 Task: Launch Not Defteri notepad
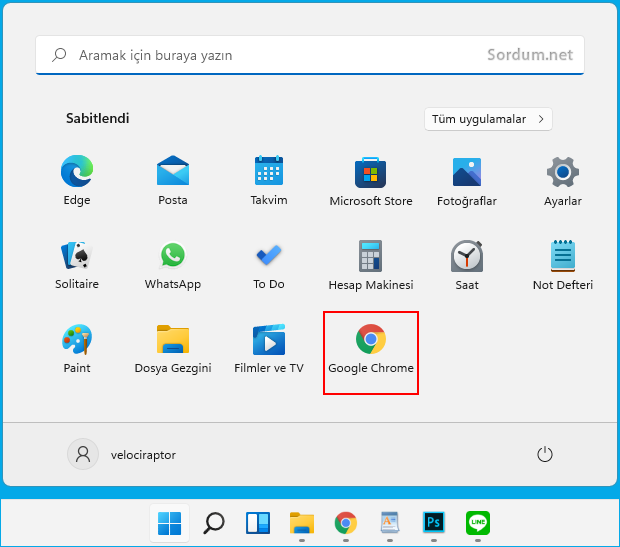coord(563,266)
